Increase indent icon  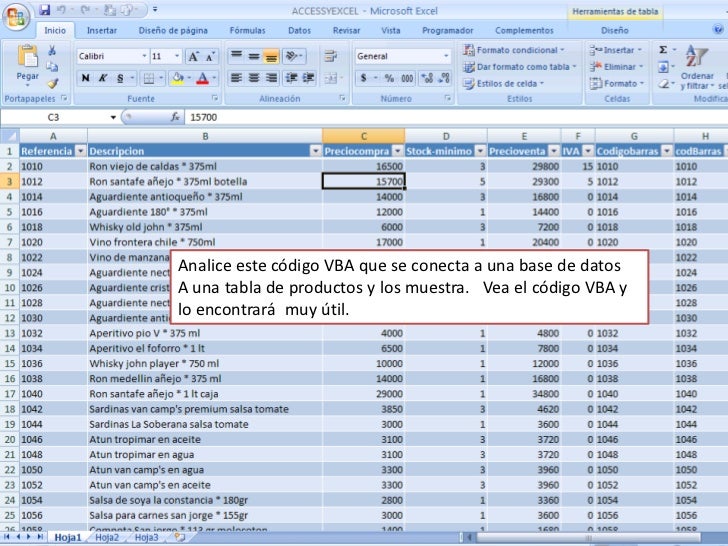coord(308,78)
